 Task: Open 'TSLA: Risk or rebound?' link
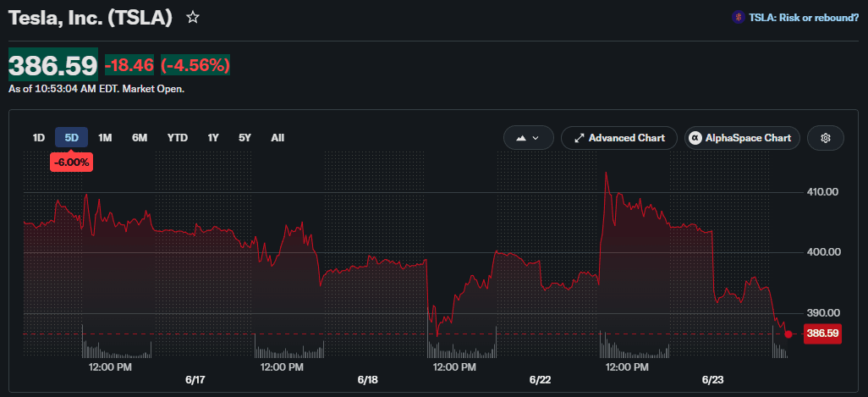pyautogui.click(x=804, y=17)
